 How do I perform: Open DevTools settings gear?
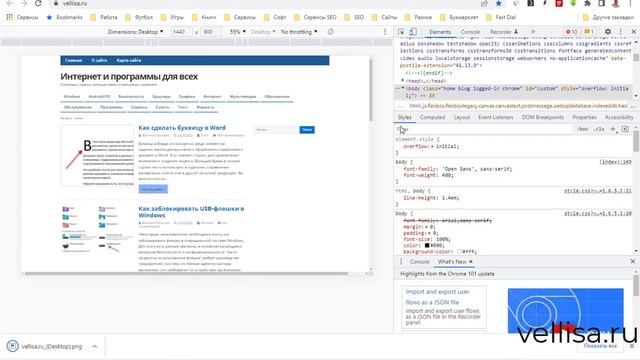tap(608, 31)
